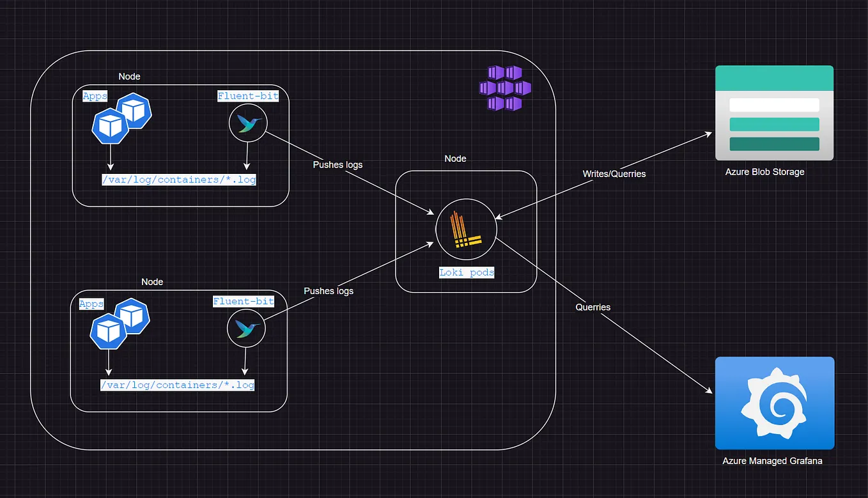
Task: Click the "Loki pods" link text
Action: coord(467,272)
